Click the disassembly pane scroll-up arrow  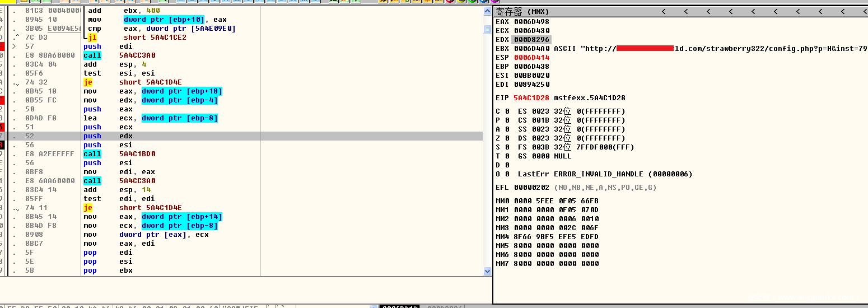[x=487, y=10]
